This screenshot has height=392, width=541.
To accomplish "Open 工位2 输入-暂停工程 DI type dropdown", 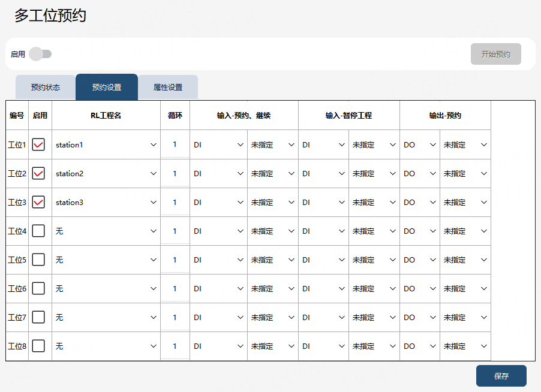I will coord(323,173).
